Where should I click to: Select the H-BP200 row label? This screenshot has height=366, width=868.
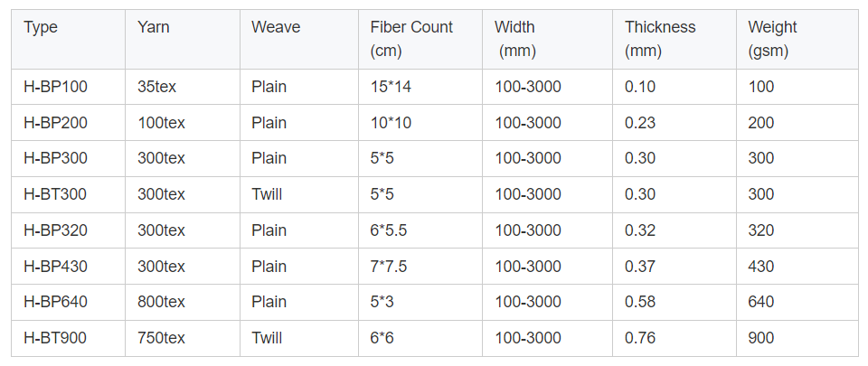pos(55,123)
